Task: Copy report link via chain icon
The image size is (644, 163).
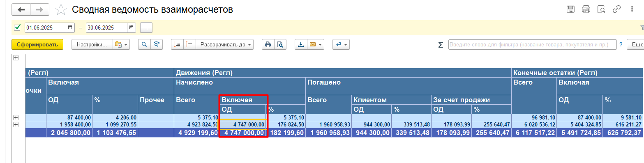Action: click(616, 9)
